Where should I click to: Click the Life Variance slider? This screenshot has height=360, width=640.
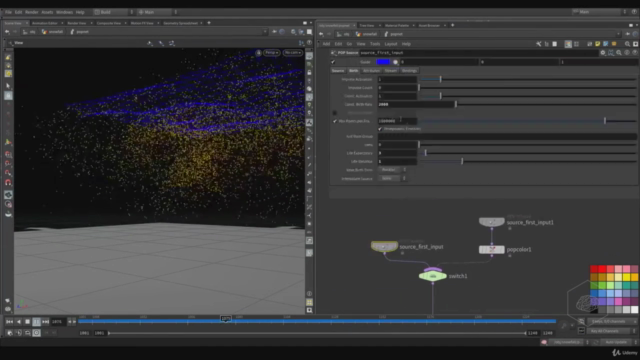pyautogui.click(x=527, y=162)
